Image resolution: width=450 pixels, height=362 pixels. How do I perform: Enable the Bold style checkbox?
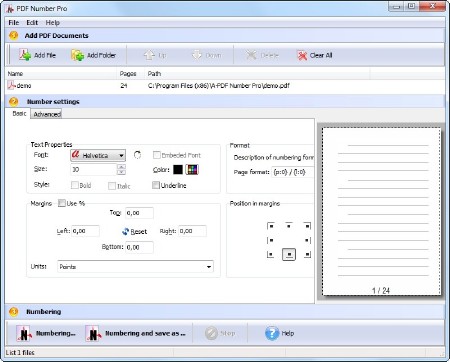coord(75,185)
